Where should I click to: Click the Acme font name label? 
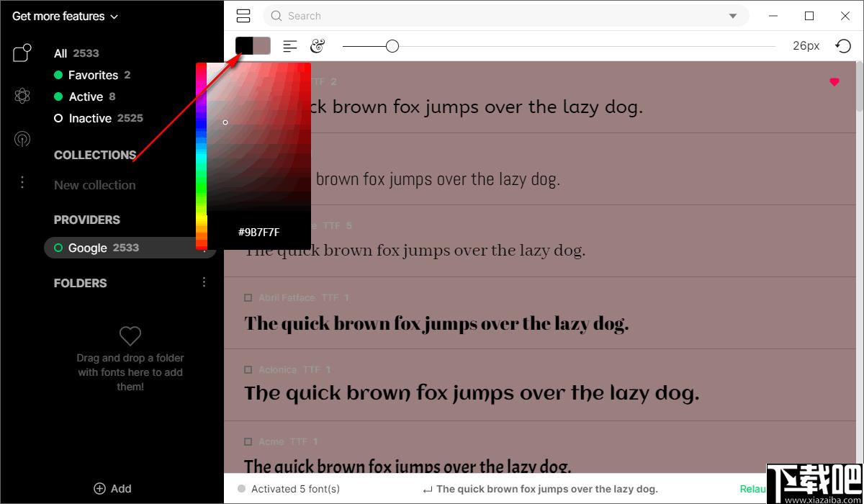click(x=271, y=441)
